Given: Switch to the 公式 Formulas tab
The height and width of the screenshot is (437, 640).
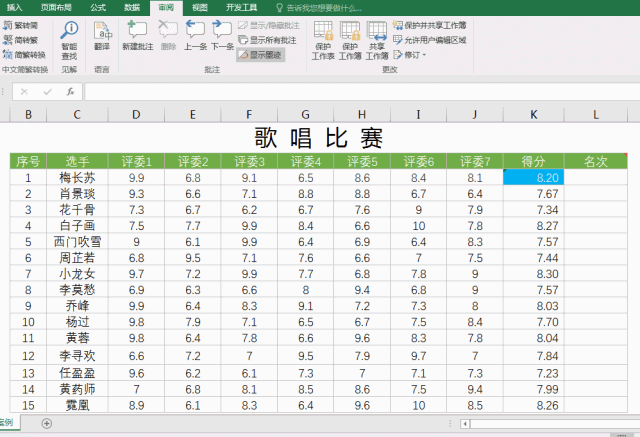Looking at the screenshot, I should click(98, 7).
